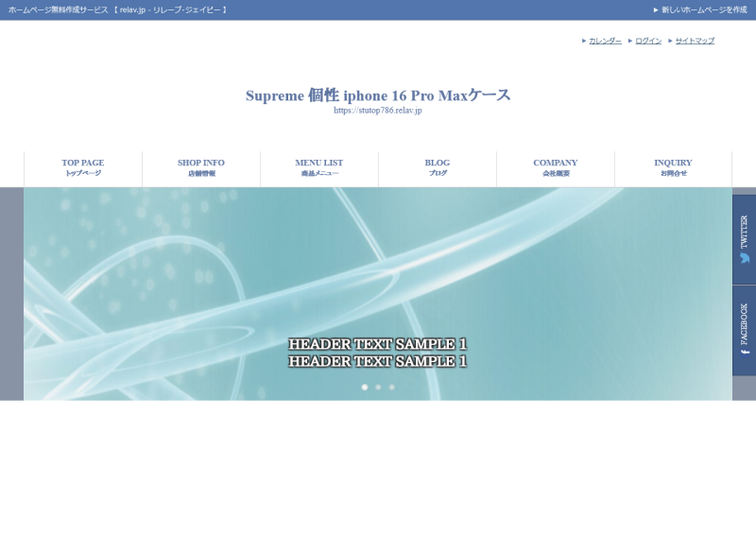Select first slider pagination dot
This screenshot has width=756, height=536.
tap(365, 387)
